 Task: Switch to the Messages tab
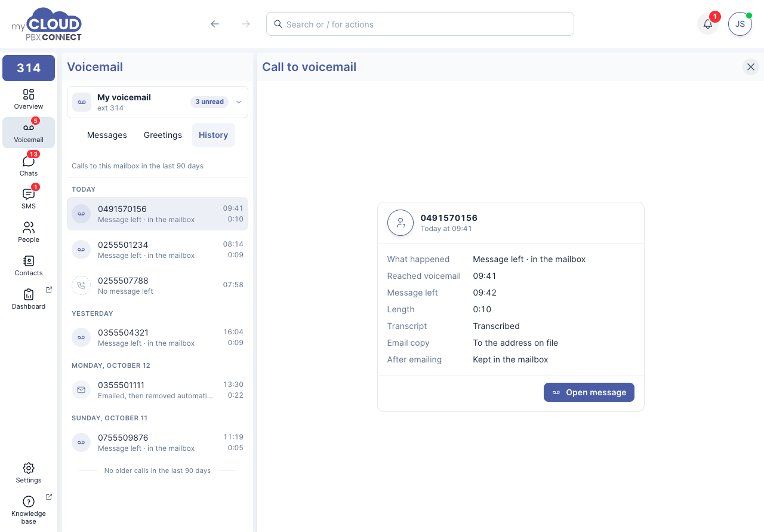(x=107, y=135)
